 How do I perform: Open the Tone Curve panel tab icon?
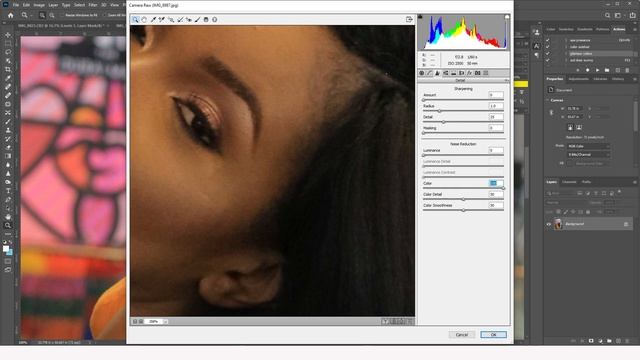(429, 73)
